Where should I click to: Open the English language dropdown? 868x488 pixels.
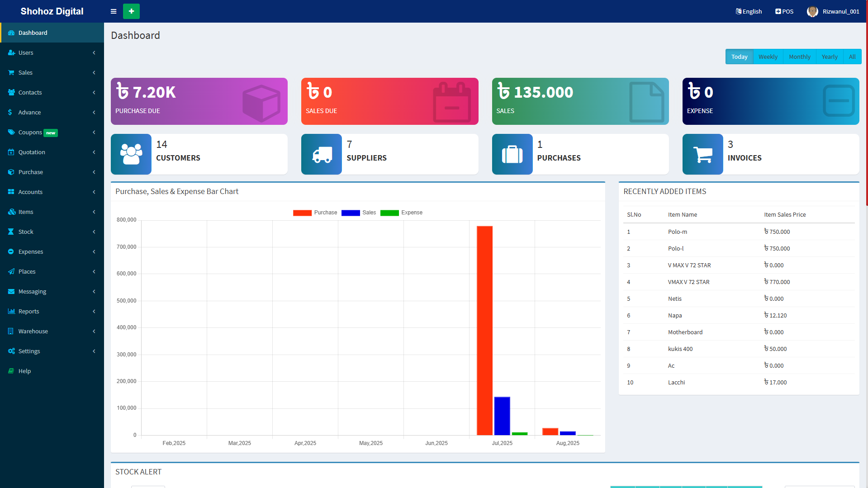click(749, 11)
